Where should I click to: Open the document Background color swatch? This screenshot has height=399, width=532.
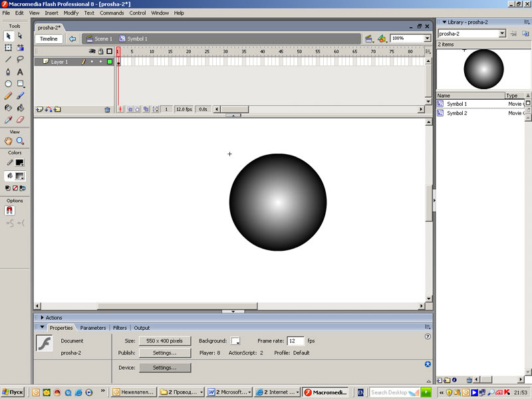click(x=235, y=340)
